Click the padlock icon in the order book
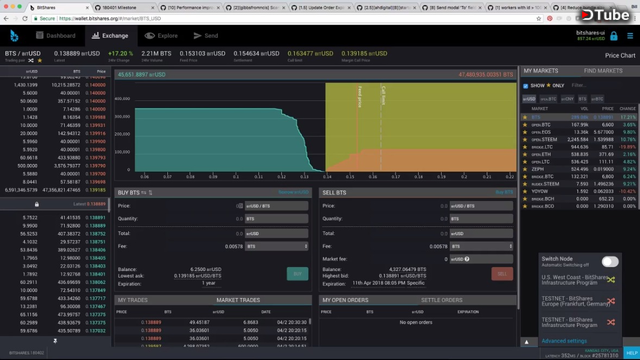640x360 pixels. [37, 204]
